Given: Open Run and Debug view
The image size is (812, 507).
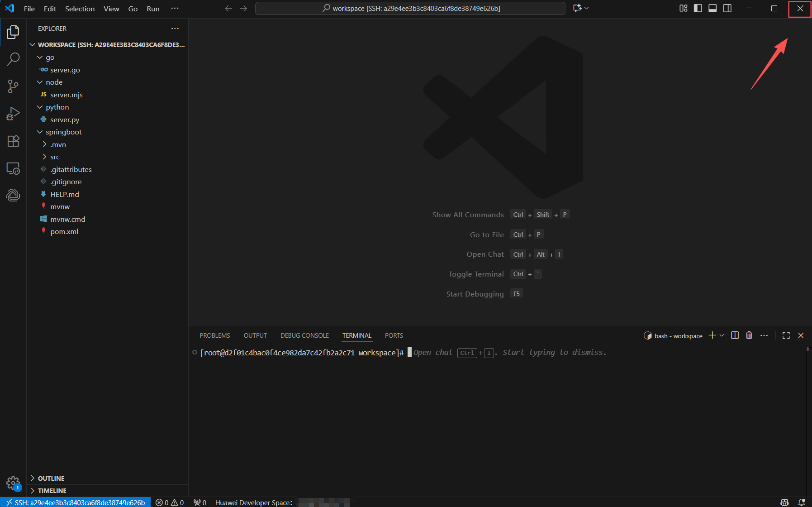Looking at the screenshot, I should (13, 113).
